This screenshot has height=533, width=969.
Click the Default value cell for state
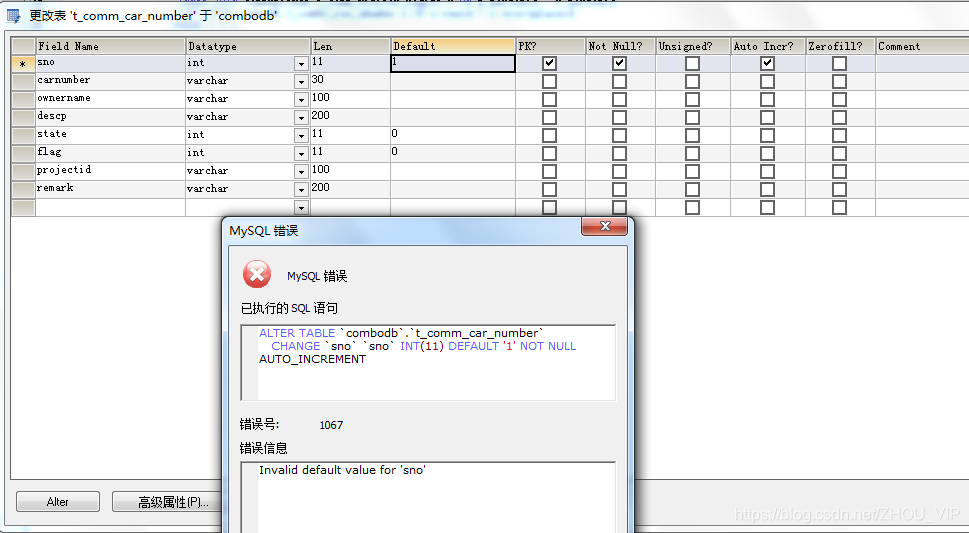(453, 135)
